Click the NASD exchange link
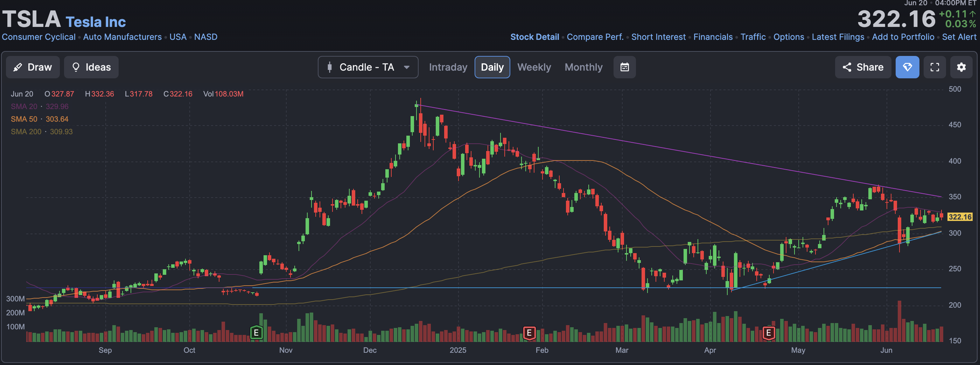This screenshot has height=365, width=980. 206,37
